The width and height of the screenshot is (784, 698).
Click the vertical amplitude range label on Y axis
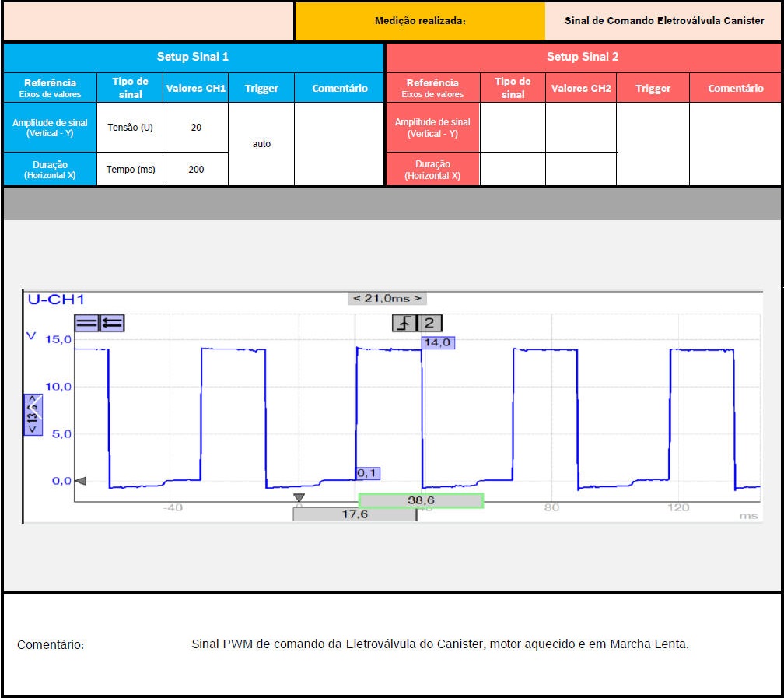tap(33, 414)
